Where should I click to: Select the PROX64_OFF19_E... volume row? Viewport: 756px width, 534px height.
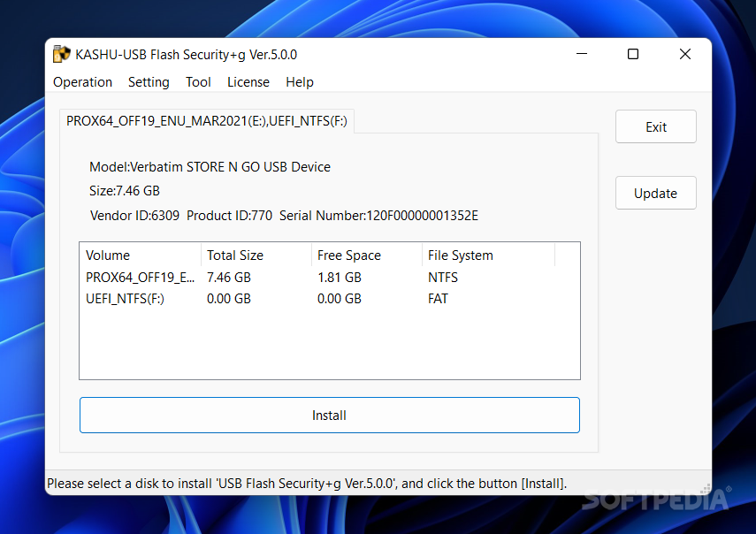329,278
